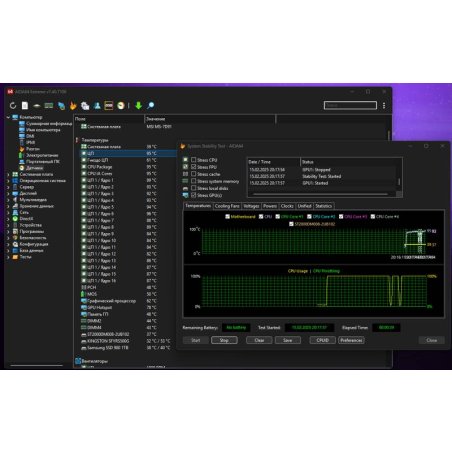Launch System Stability Test flame icon

coord(73,106)
